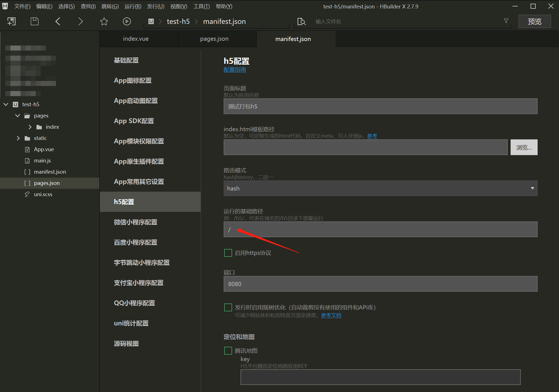Click the run play-circle icon

[127, 21]
